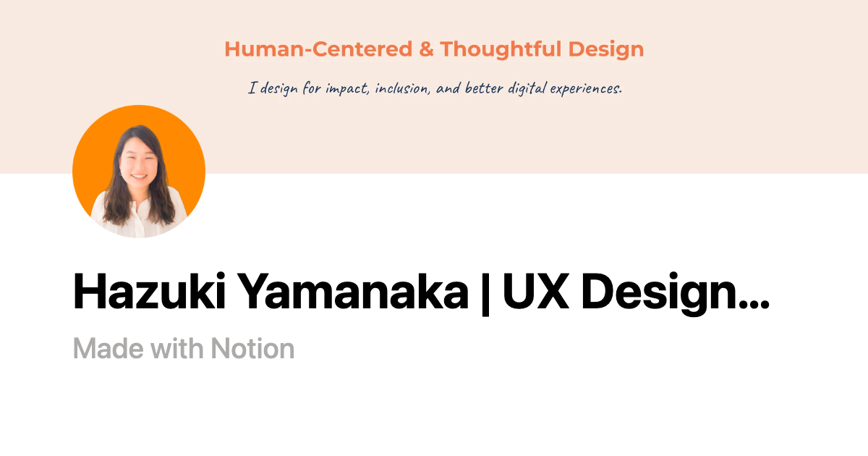Click the circular profile photo avatar
This screenshot has height=456, width=868.
(139, 172)
